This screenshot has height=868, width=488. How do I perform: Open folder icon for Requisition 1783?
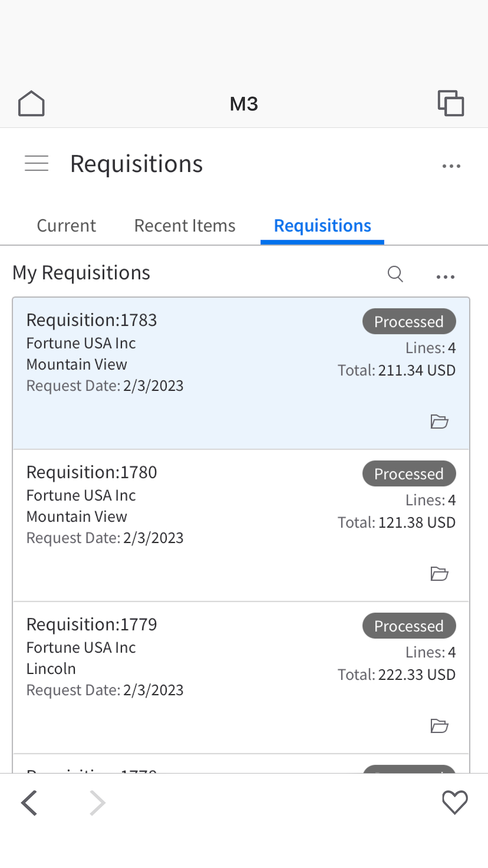(439, 421)
